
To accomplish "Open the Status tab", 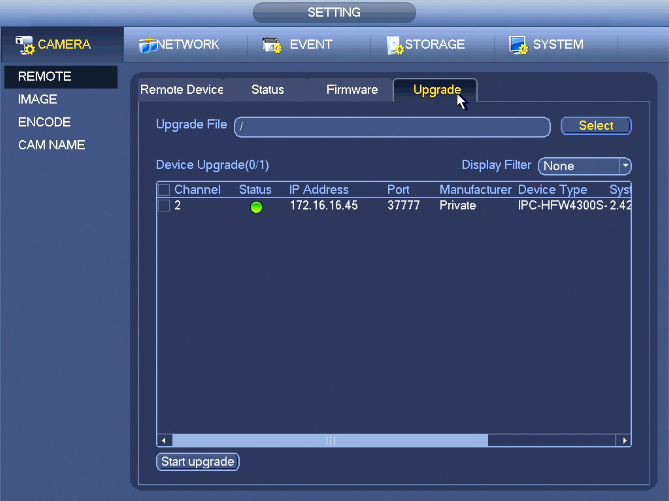I will pos(268,90).
